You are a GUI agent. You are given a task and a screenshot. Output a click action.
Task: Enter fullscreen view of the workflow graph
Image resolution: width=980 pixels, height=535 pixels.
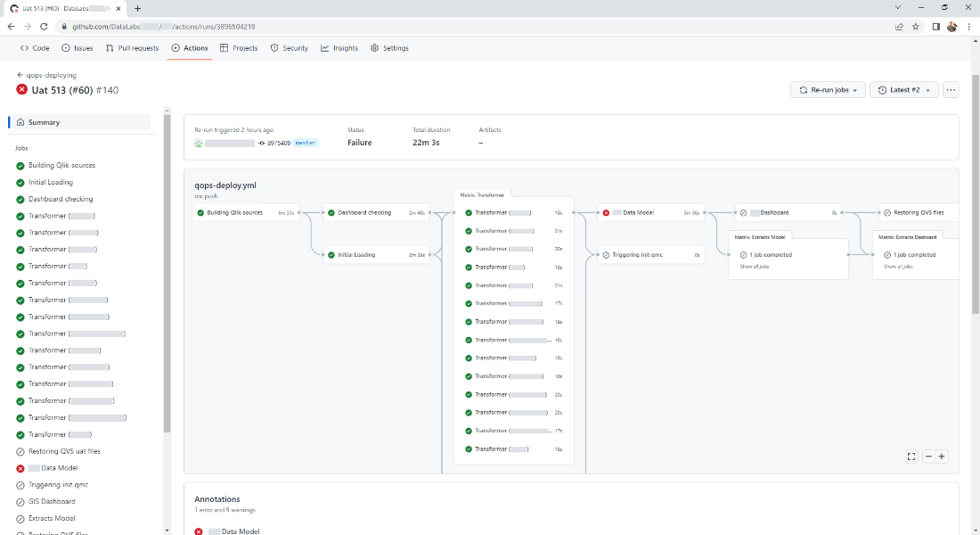[911, 456]
